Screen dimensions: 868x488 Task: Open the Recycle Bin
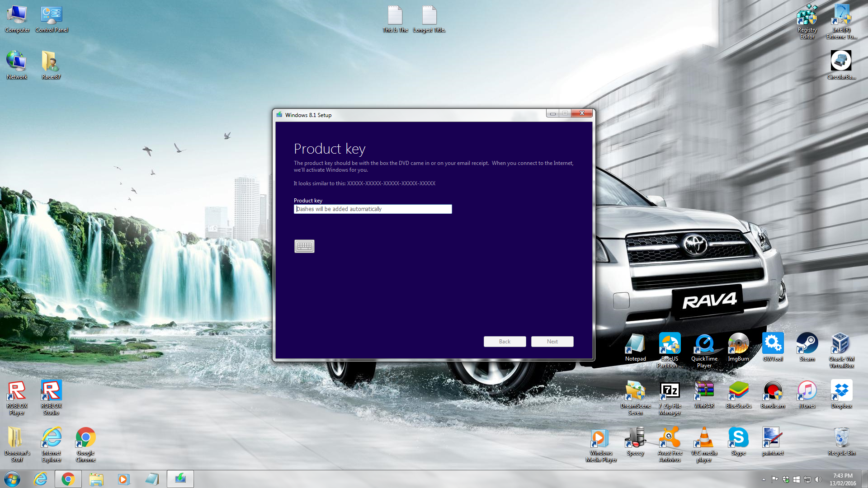tap(841, 438)
